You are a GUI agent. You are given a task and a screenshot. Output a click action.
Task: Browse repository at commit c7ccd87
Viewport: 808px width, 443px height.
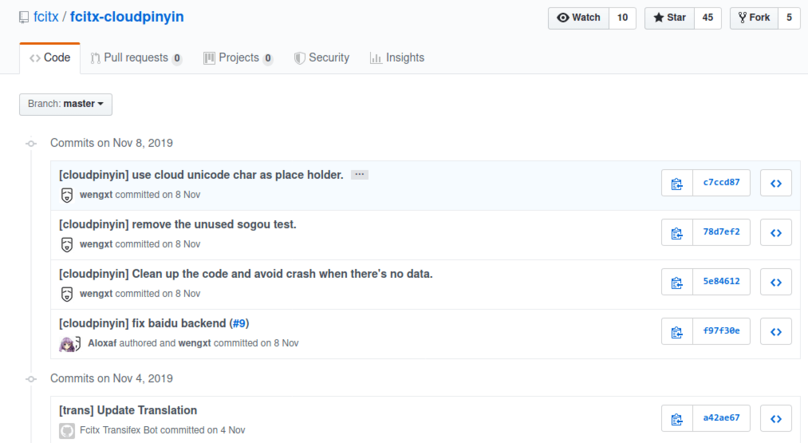point(775,183)
